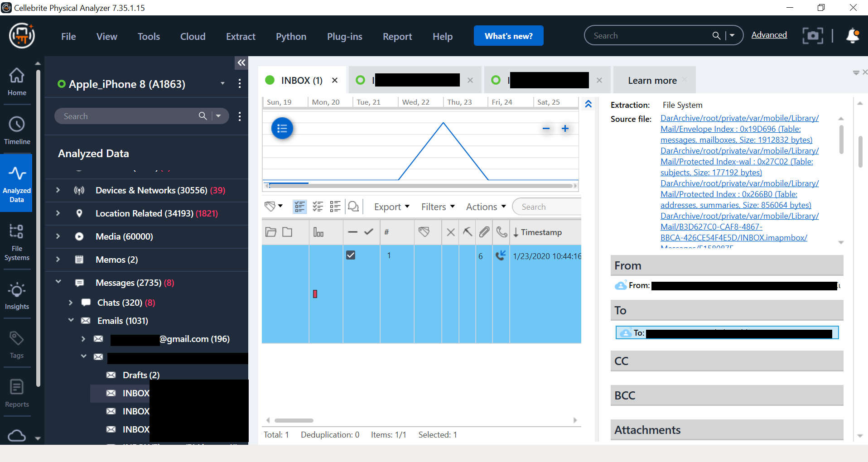This screenshot has width=868, height=462.
Task: Zoom out timeline with the minus icon
Action: pos(546,129)
